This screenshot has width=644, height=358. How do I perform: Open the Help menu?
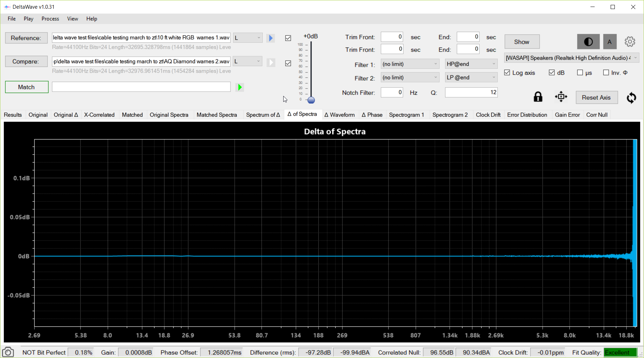92,19
